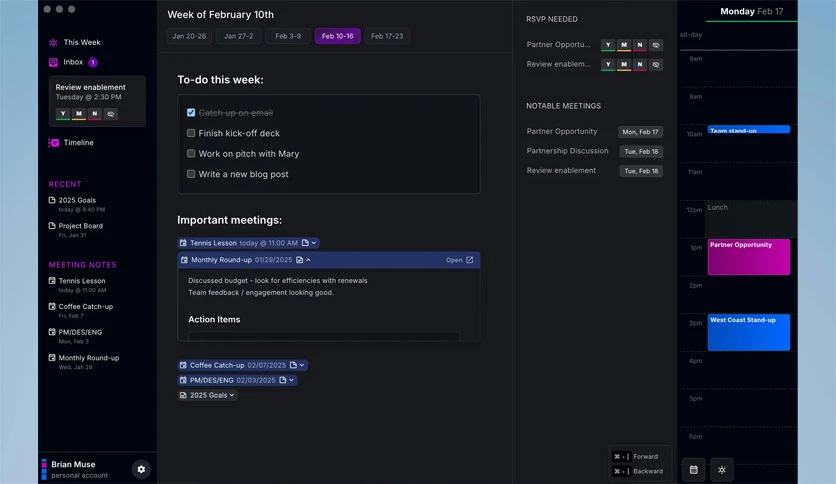The height and width of the screenshot is (484, 836).
Task: RSVP No for Review enablement in RSVP Needed
Action: click(640, 64)
